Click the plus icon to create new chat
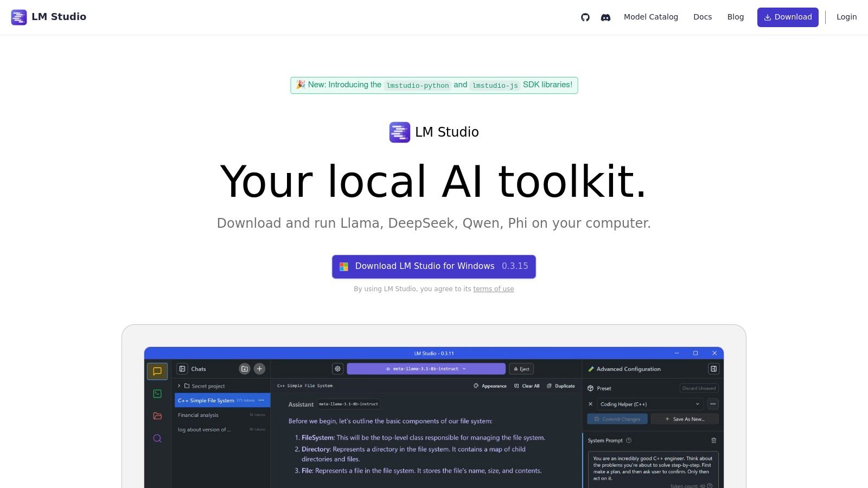This screenshot has width=868, height=488. (260, 369)
